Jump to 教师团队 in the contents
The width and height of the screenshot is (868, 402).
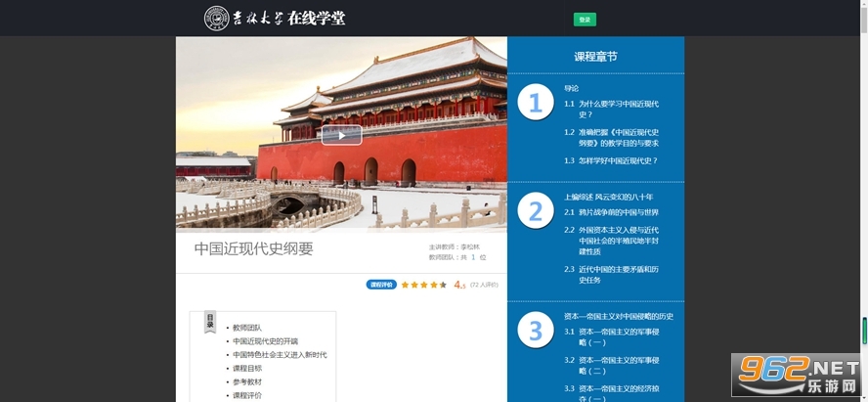coord(247,328)
